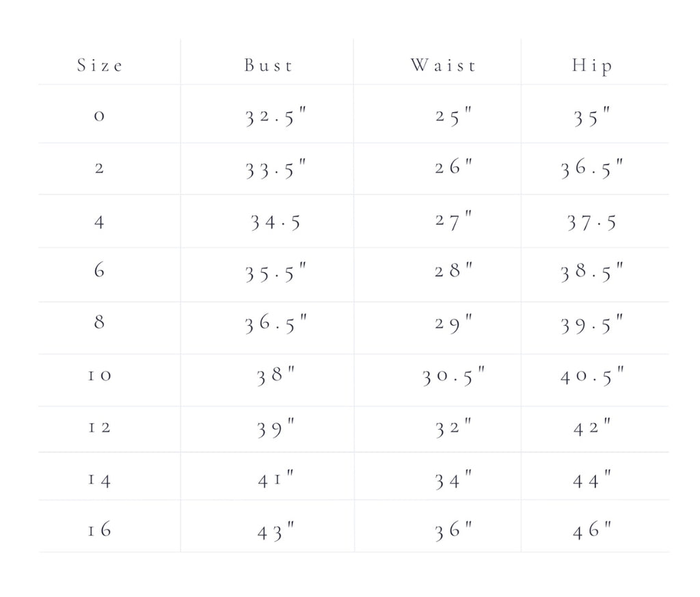Click the Waist column header
The width and height of the screenshot is (700, 597).
[443, 66]
